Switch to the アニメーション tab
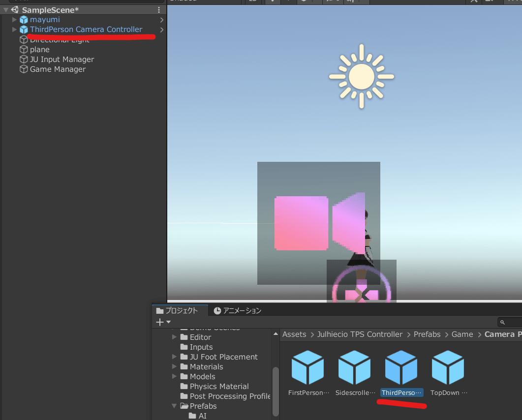Image resolution: width=522 pixels, height=420 pixels. click(x=237, y=310)
